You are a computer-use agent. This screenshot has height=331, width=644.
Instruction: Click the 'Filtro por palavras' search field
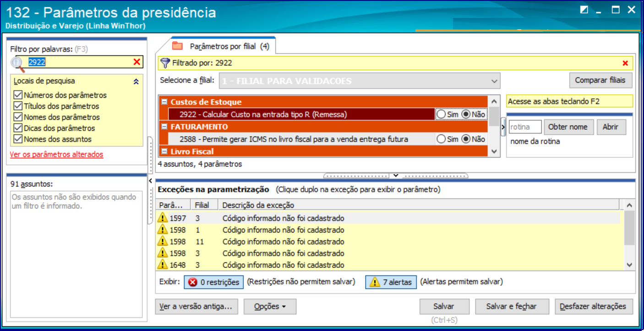coord(80,62)
